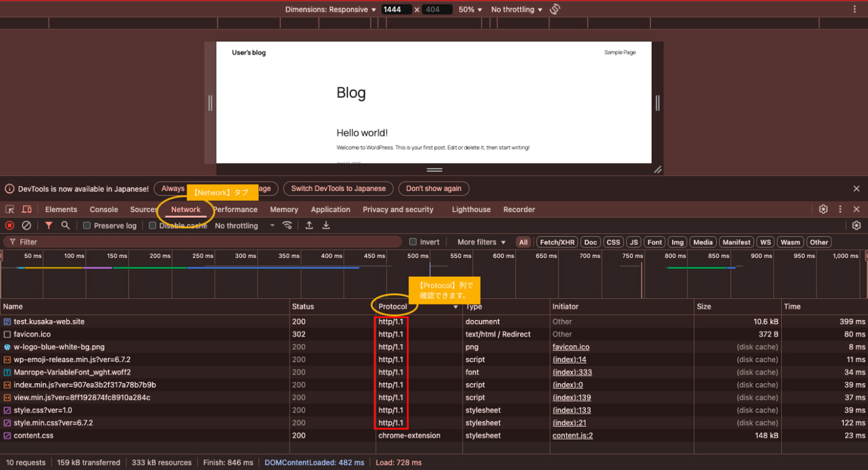Switch to the Console tab
Image resolution: width=868 pixels, height=470 pixels.
(104, 209)
